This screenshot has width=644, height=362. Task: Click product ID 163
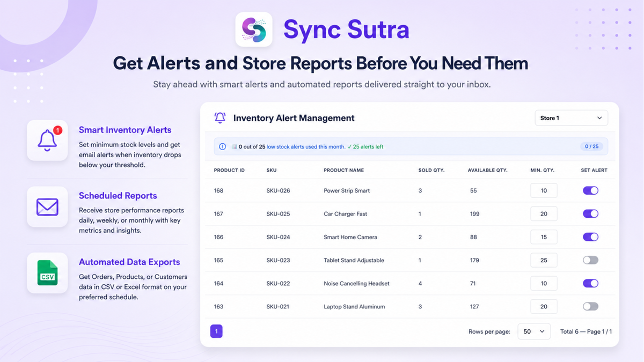tap(218, 307)
